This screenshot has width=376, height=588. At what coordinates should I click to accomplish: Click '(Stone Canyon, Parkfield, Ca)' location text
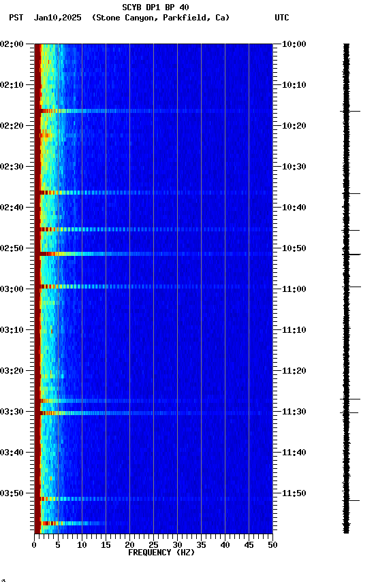[161, 18]
